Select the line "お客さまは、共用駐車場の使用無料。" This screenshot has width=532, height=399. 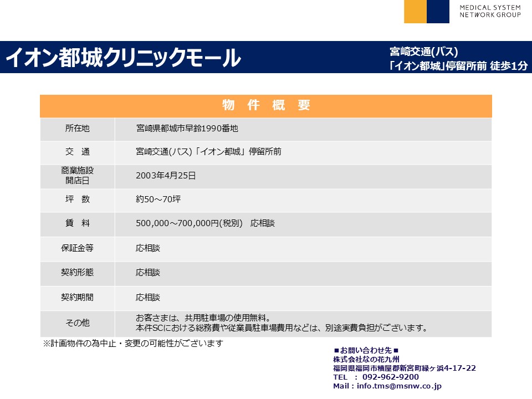click(x=203, y=318)
